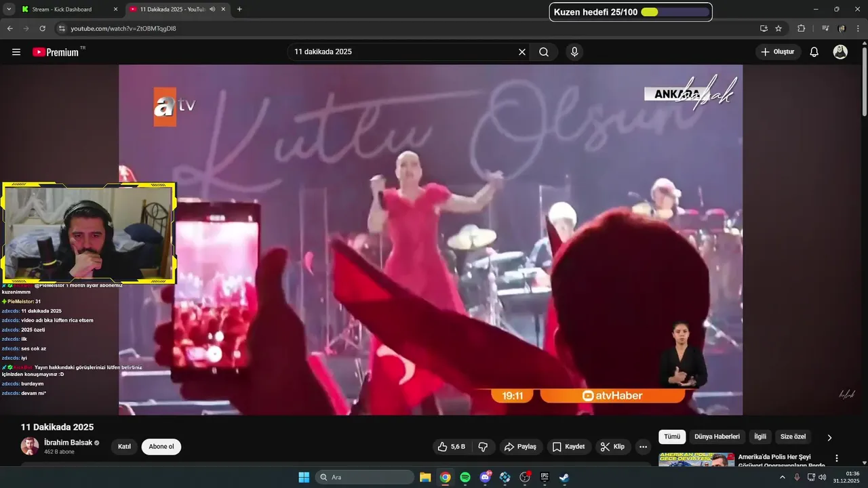Mute the audio playing YouTube tab
868x488 pixels.
(212, 9)
